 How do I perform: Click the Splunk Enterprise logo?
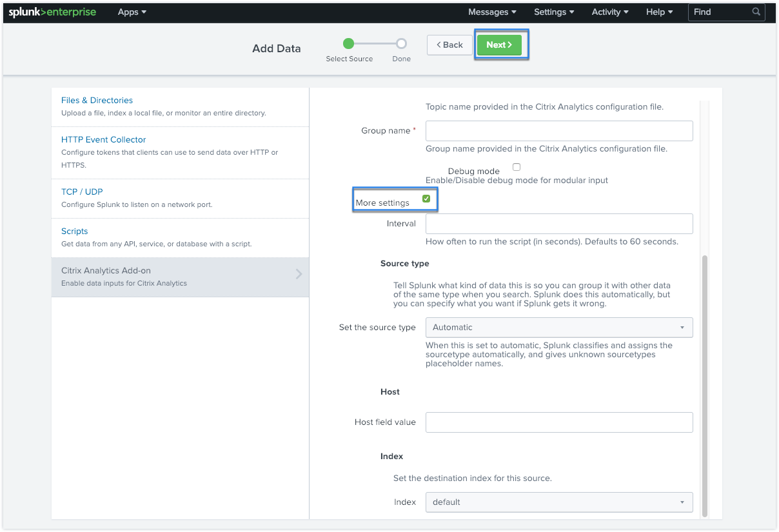click(x=52, y=12)
